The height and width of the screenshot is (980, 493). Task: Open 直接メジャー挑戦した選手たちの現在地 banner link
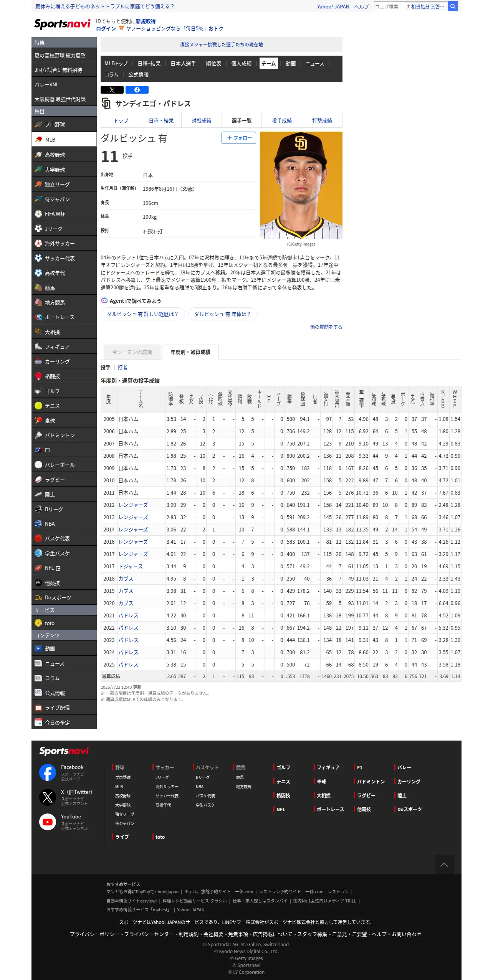[x=222, y=45]
